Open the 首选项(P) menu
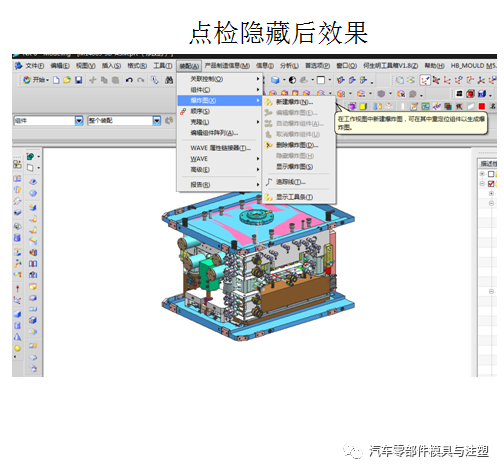 tap(318, 66)
